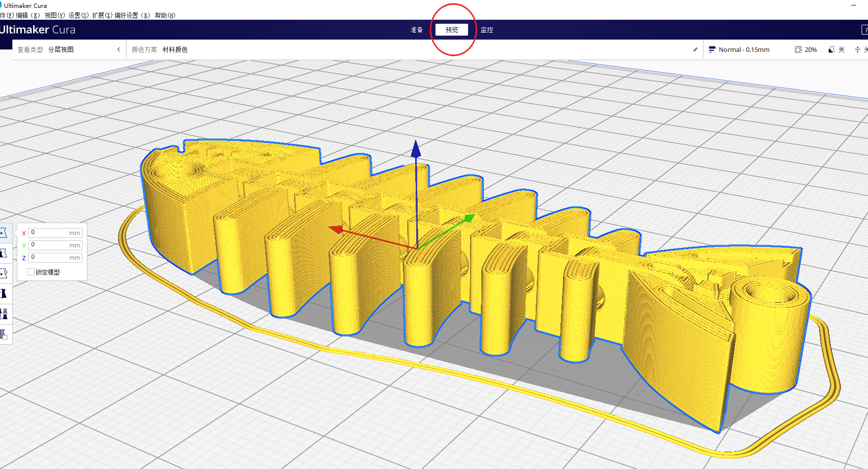Open the 编辑(E) menu
This screenshot has width=868, height=469.
28,15
